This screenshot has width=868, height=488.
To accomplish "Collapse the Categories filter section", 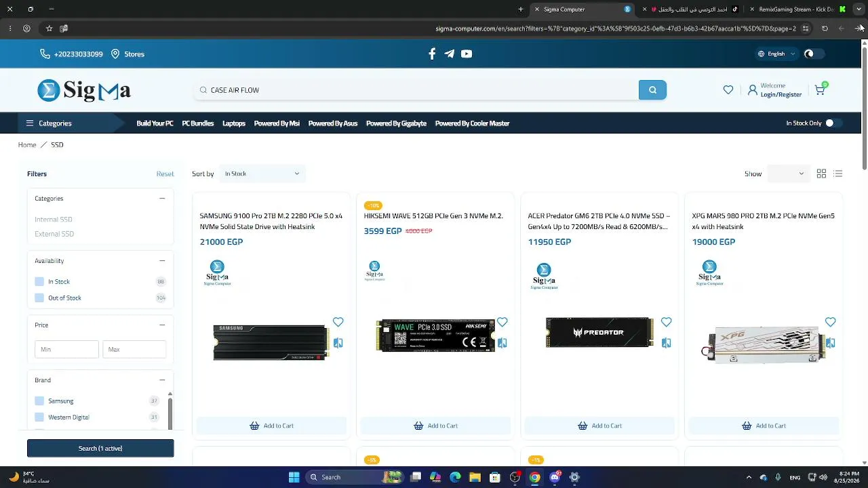I will 162,199.
